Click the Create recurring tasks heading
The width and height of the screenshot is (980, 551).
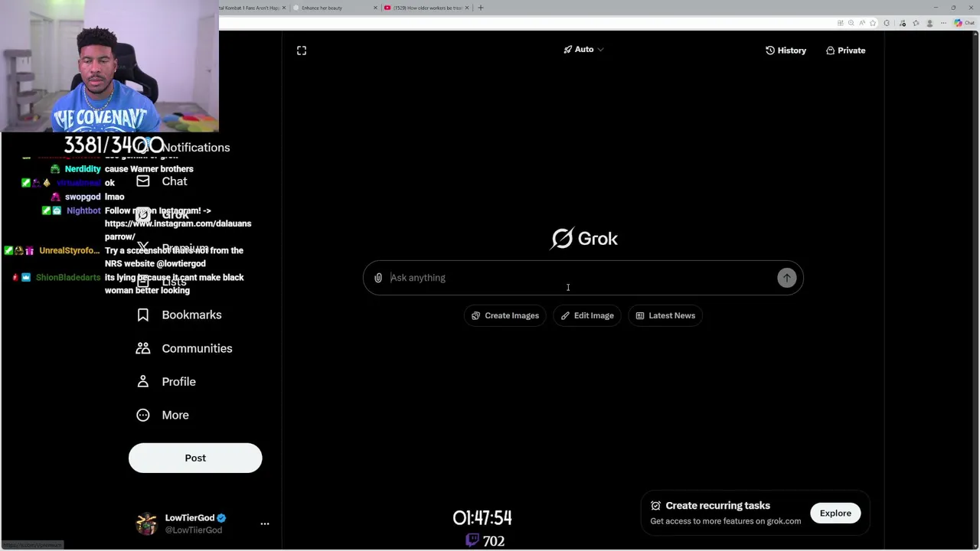717,506
